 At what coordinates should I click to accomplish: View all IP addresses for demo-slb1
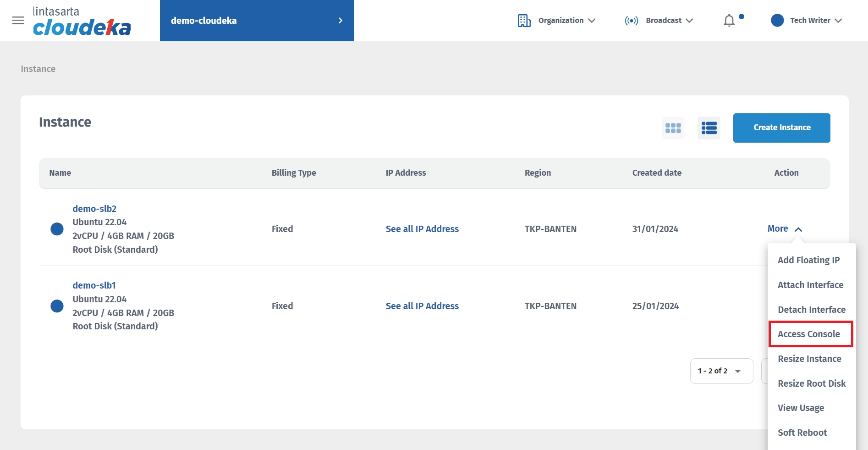(422, 306)
